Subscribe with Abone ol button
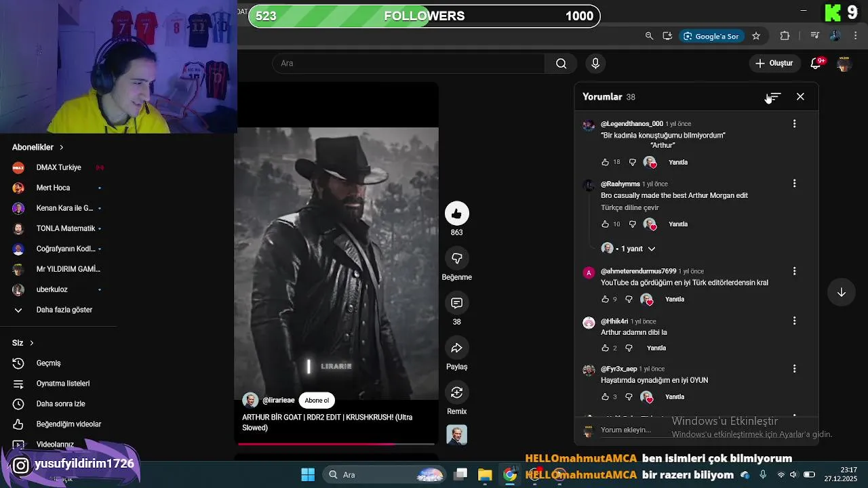Viewport: 868px width, 488px height. [x=317, y=400]
